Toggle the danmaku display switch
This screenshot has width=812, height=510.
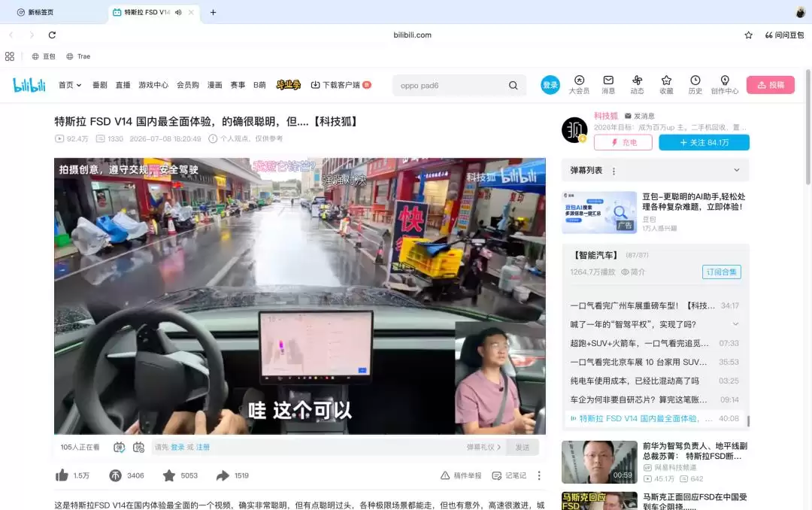(x=119, y=448)
